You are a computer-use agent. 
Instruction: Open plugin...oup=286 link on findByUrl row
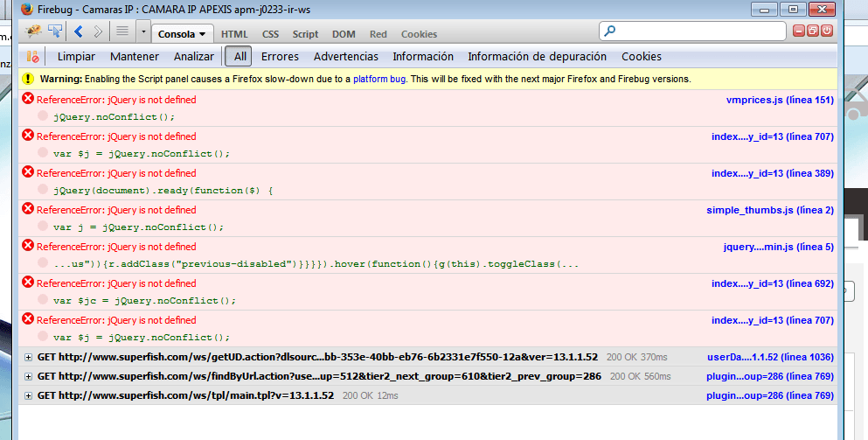coord(770,377)
